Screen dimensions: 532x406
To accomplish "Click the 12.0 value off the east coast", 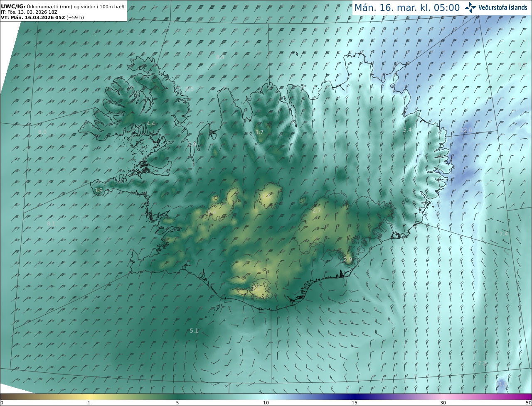I will [466, 130].
